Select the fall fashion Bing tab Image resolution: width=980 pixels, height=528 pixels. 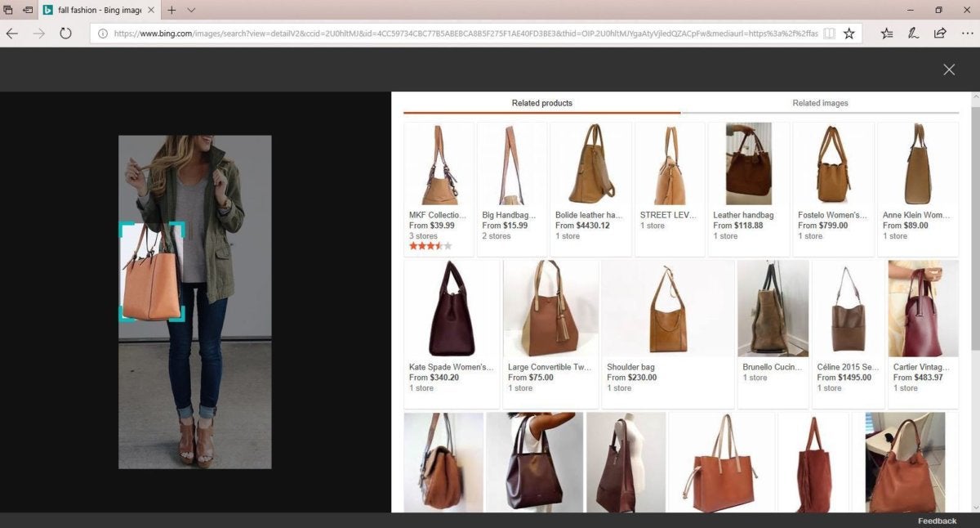tap(100, 10)
